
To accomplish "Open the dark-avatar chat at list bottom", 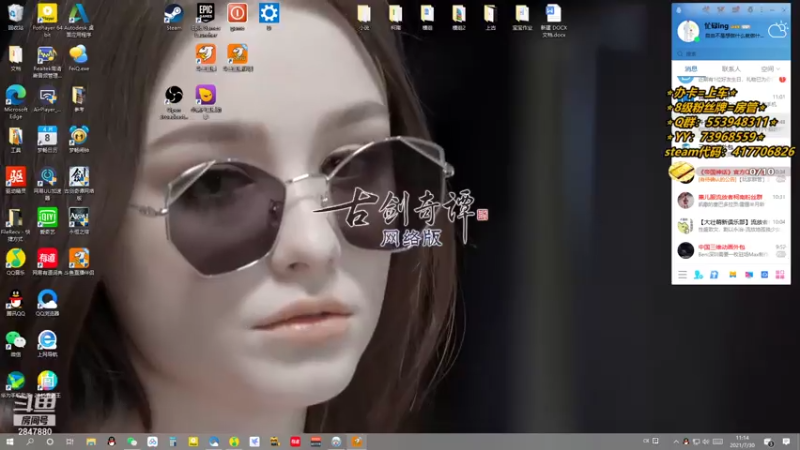I will point(731,250).
